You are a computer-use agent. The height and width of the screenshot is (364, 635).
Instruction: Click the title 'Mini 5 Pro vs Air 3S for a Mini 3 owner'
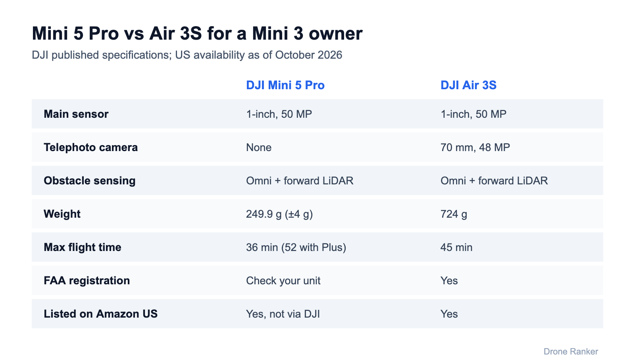(197, 33)
